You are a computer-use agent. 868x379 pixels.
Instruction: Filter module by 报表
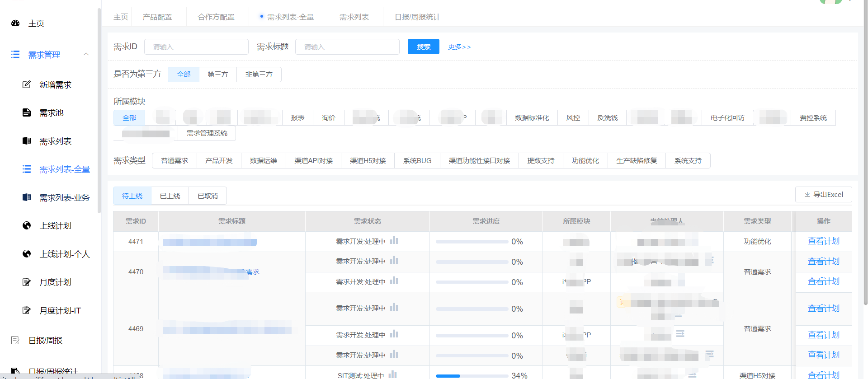point(297,118)
